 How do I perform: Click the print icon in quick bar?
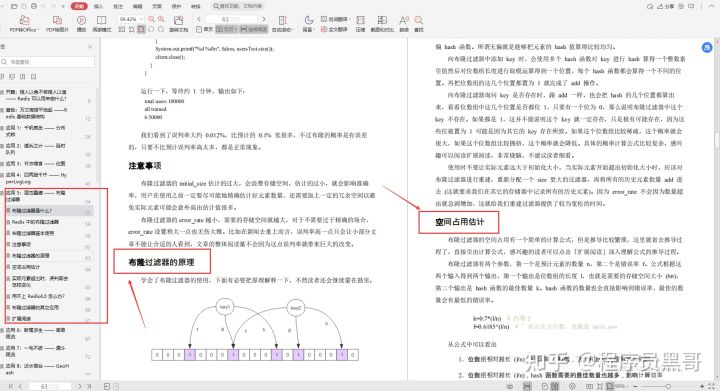click(34, 6)
